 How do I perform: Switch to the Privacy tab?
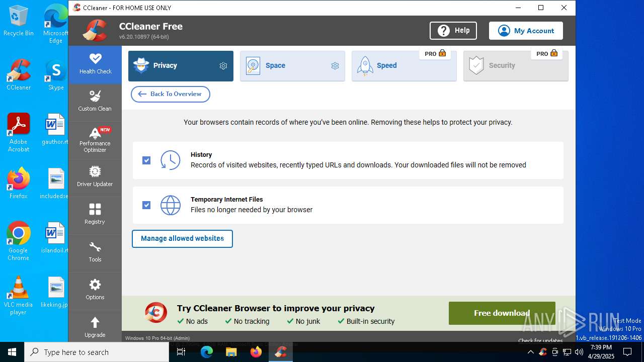pos(181,66)
